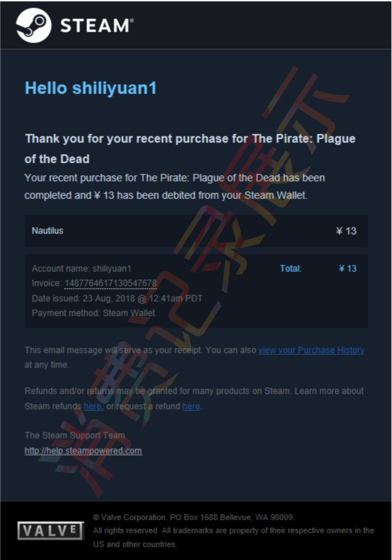
Task: Click the Payment method Steam Wallet line
Action: coord(93,313)
